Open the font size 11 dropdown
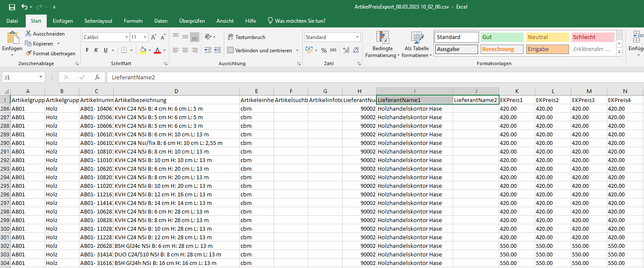This screenshot has width=644, height=268. coord(145,37)
